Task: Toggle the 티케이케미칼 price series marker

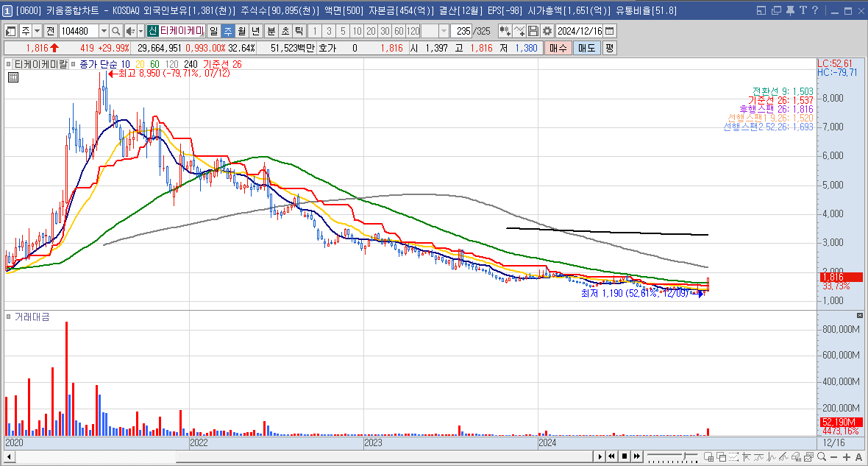Action: tap(9, 64)
